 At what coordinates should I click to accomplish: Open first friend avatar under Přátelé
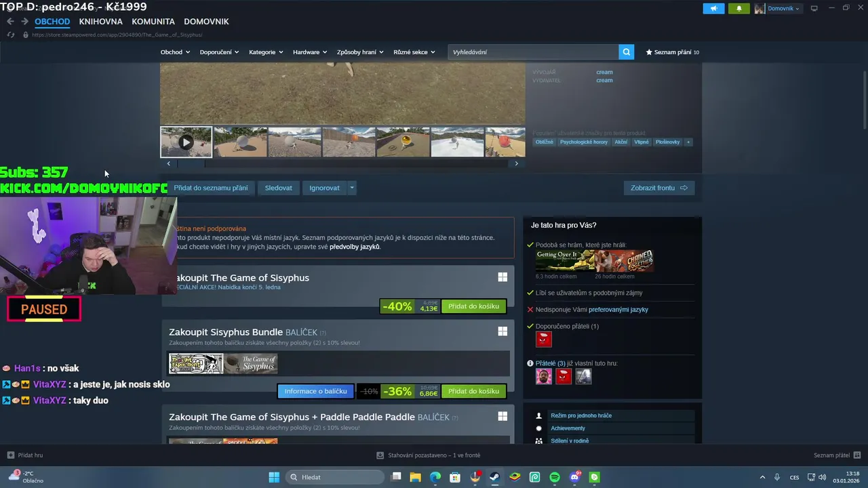click(x=544, y=376)
